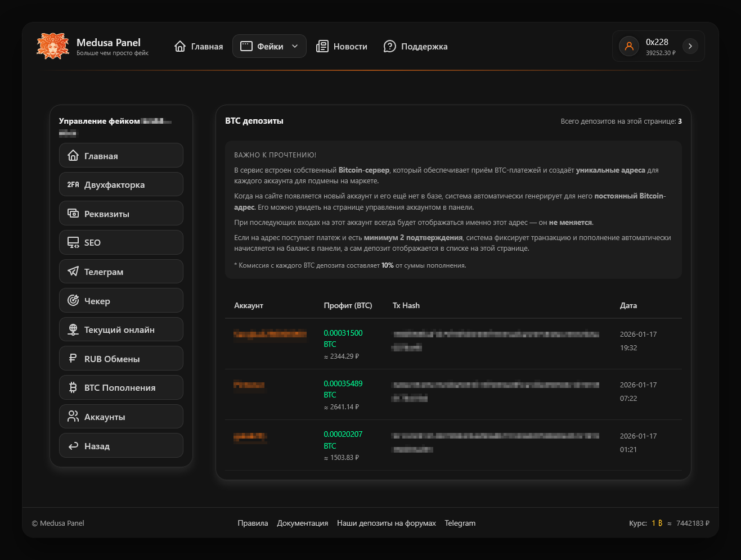
Task: Click the user avatar icon next to 0x228
Action: (629, 46)
